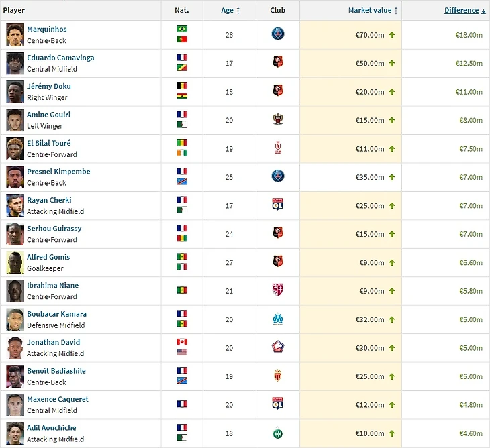Screen dimensions: 490x448
Task: Select the Lyon crest beside Rayan Cherki
Action: click(278, 205)
